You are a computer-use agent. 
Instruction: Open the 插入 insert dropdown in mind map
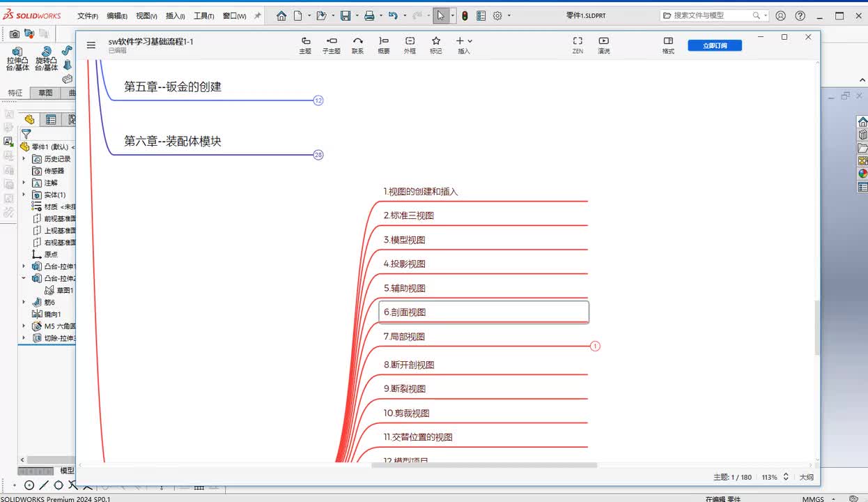point(464,45)
